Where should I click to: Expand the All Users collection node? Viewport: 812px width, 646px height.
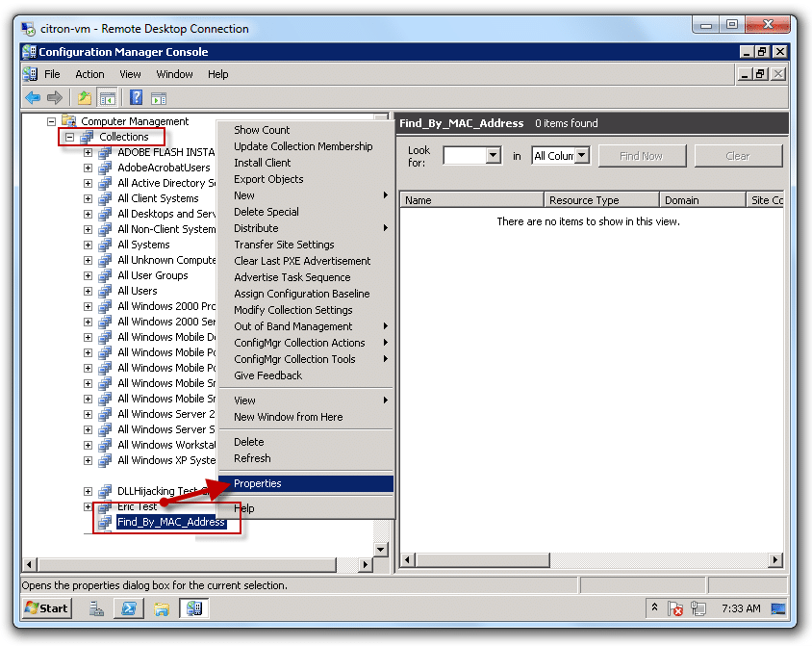[x=89, y=291]
